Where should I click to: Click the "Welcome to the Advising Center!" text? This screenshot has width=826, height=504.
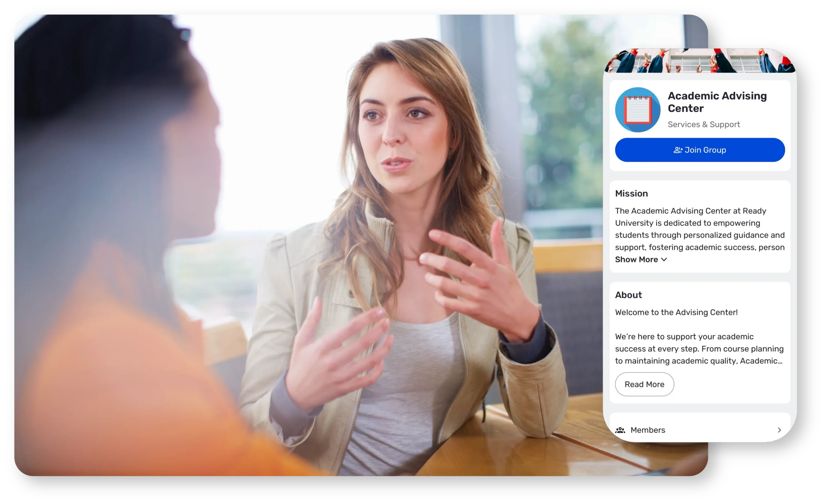676,312
